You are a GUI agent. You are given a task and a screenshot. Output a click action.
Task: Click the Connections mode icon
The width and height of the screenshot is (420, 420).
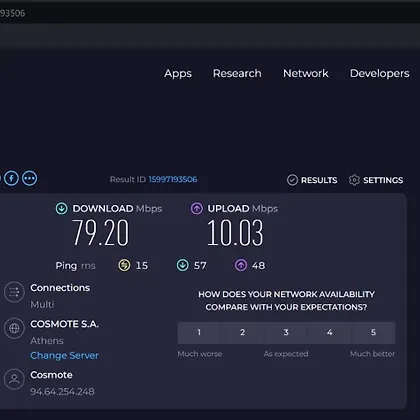click(x=14, y=292)
